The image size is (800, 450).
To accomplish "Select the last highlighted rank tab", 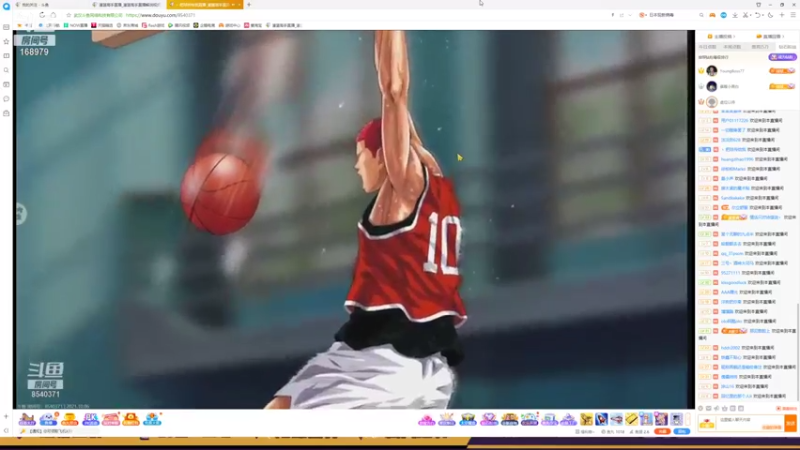I will click(786, 46).
